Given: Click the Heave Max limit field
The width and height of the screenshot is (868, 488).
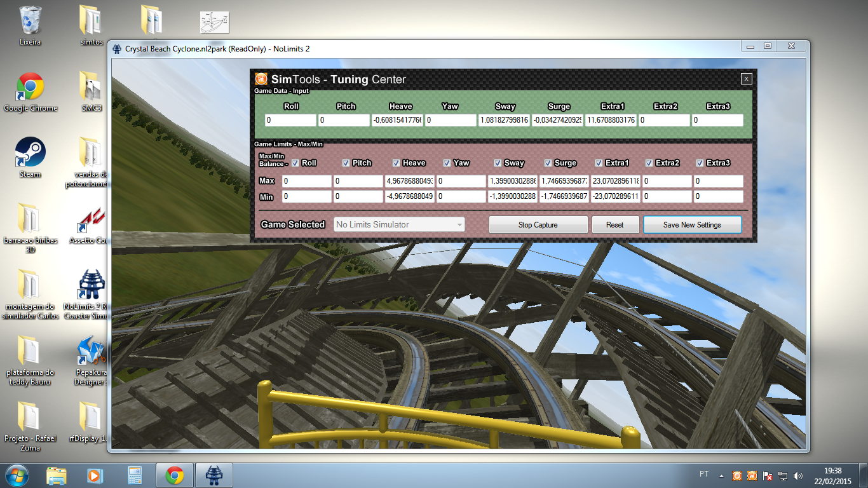Looking at the screenshot, I should pos(409,181).
